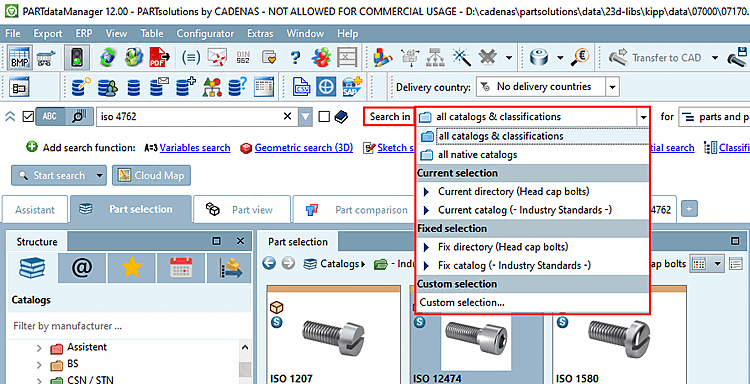750x384 pixels.
Task: Toggle the checkbox beside the blue book icon
Action: [324, 117]
